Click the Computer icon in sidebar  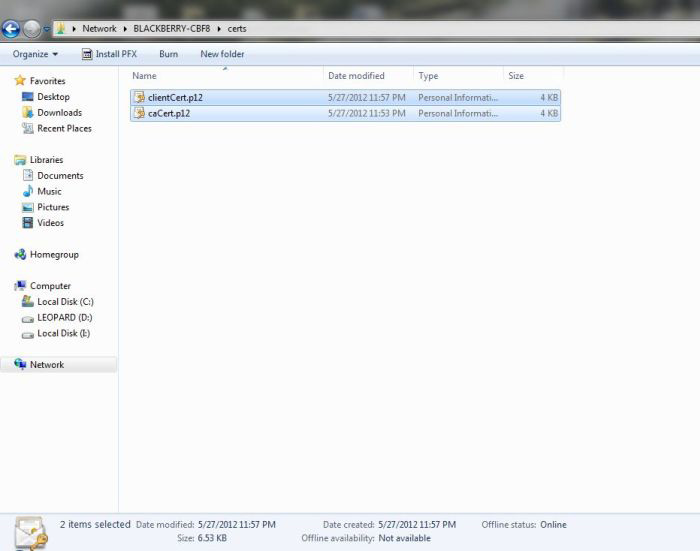(x=20, y=285)
